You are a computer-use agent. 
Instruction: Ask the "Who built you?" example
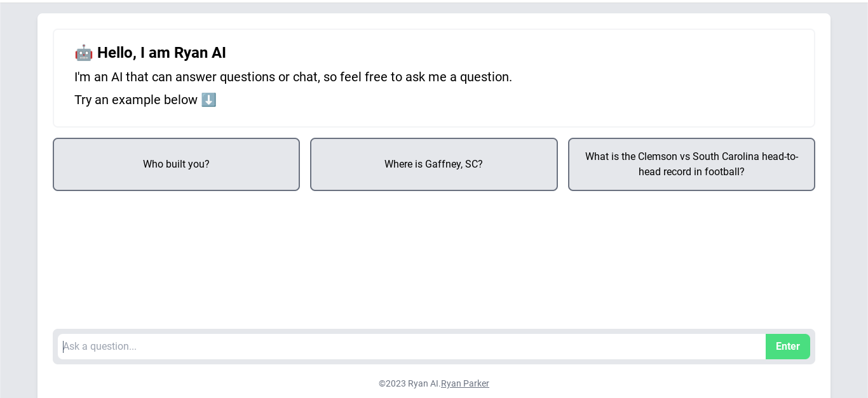tap(176, 164)
